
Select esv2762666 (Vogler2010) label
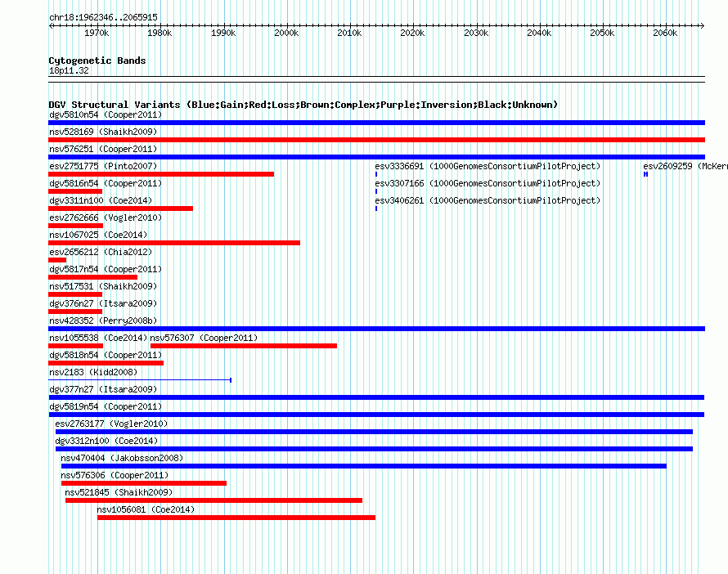(106, 217)
